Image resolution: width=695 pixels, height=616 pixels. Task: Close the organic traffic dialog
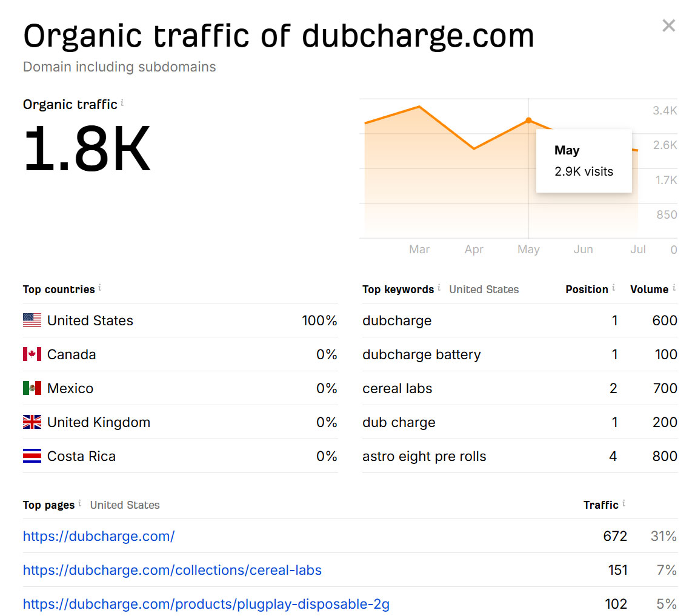coord(668,25)
